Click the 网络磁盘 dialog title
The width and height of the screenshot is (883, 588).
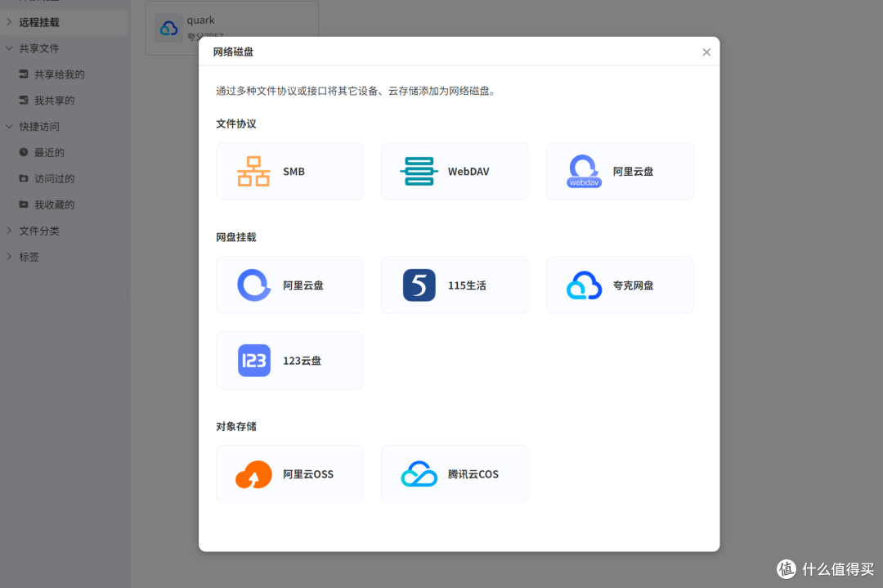point(233,52)
